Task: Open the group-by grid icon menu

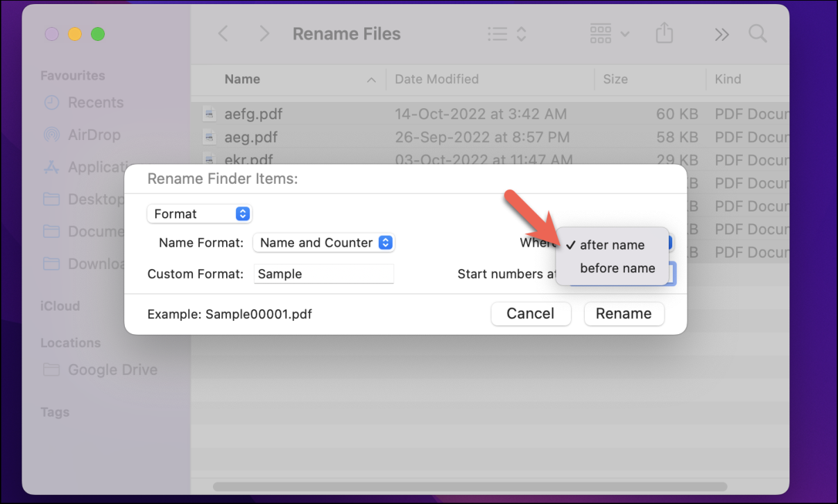Action: pyautogui.click(x=609, y=34)
